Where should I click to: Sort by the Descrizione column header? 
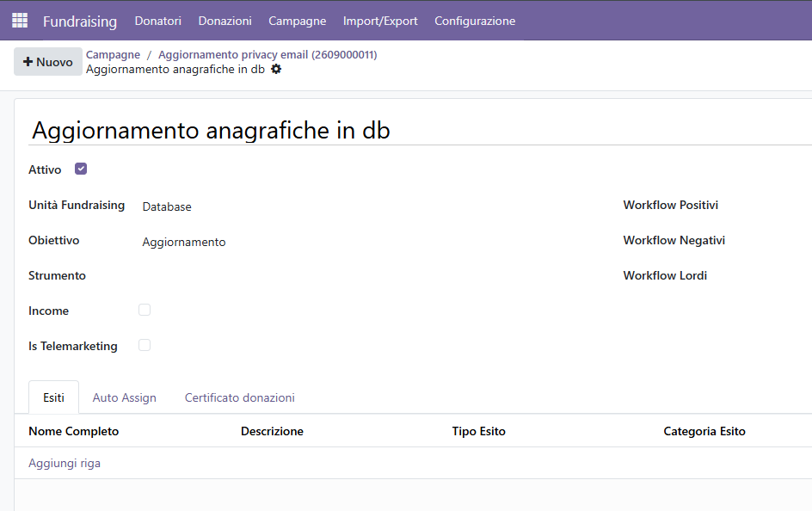pos(272,431)
